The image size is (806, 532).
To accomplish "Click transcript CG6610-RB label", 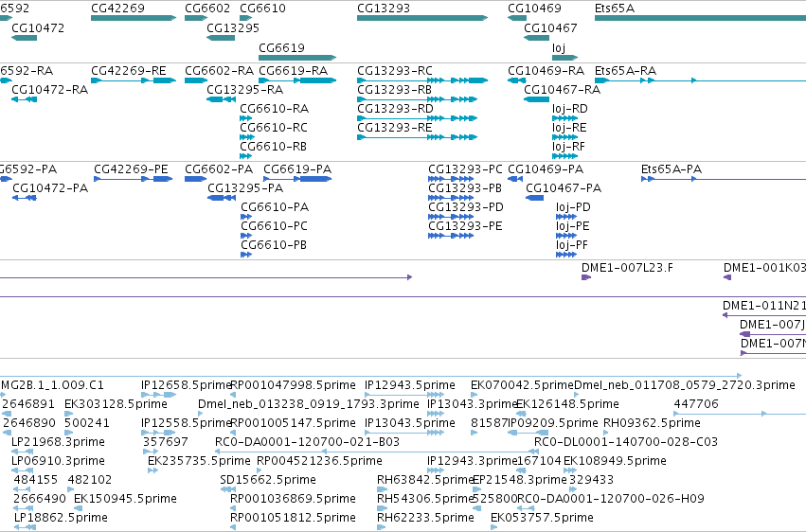I will click(x=274, y=147).
